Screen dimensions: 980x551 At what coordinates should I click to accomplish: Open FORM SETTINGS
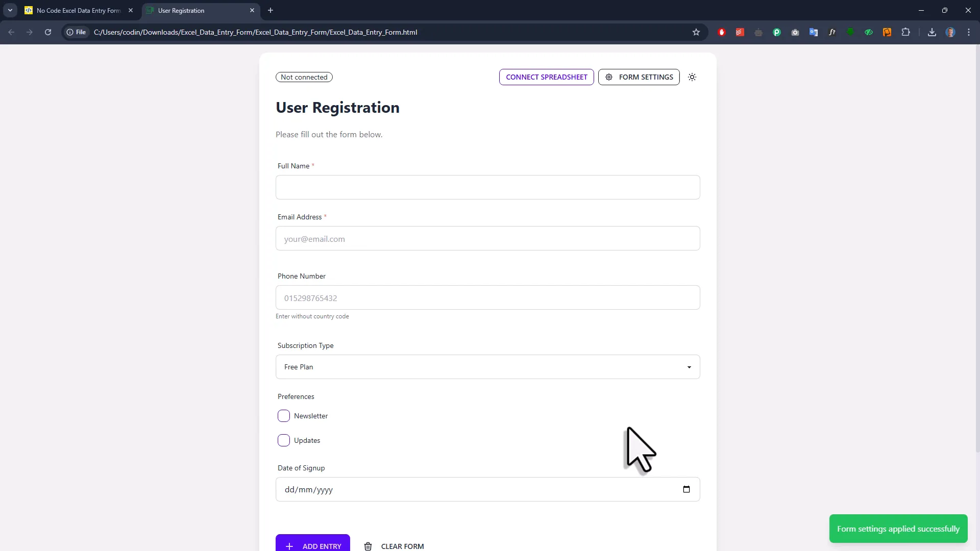639,77
